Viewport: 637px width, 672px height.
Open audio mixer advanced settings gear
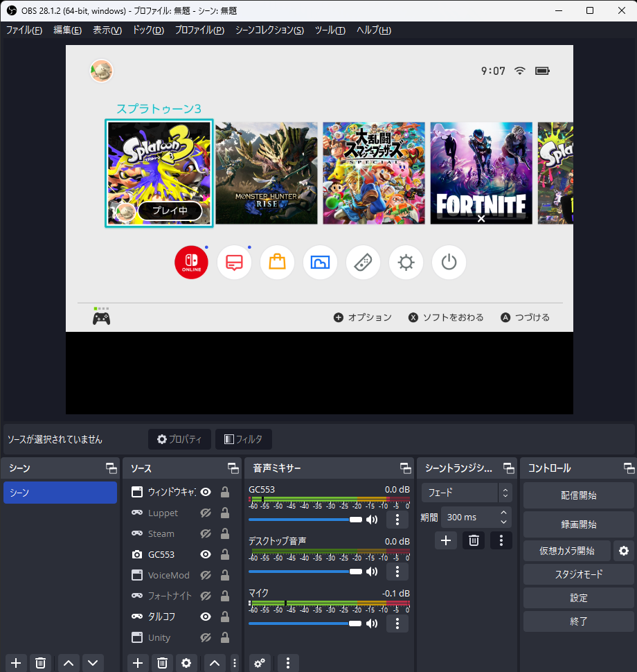click(x=260, y=663)
